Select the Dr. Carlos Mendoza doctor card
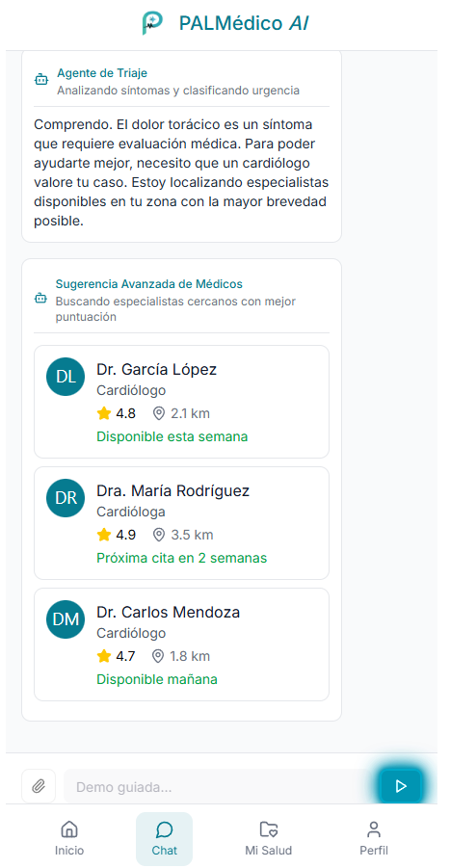 181,644
